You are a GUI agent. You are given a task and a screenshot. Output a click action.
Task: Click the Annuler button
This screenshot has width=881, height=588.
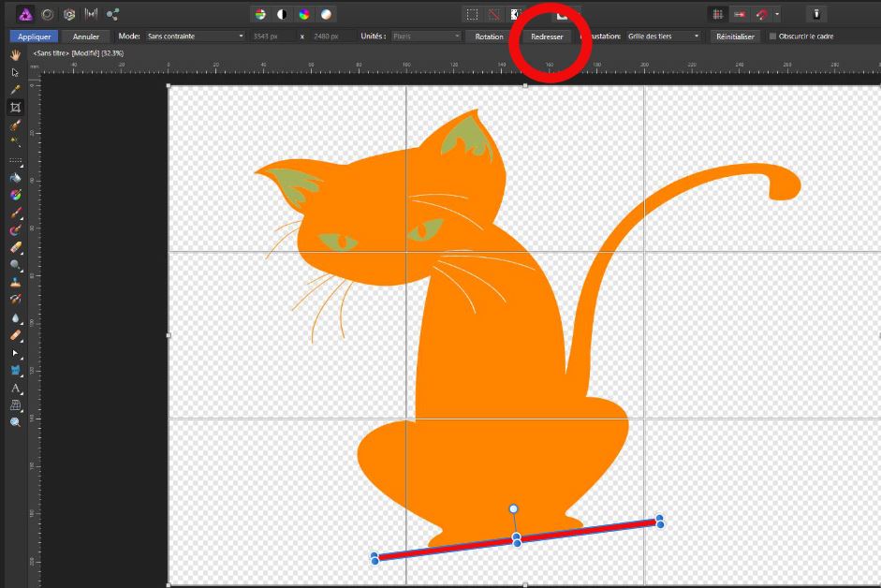click(x=86, y=37)
